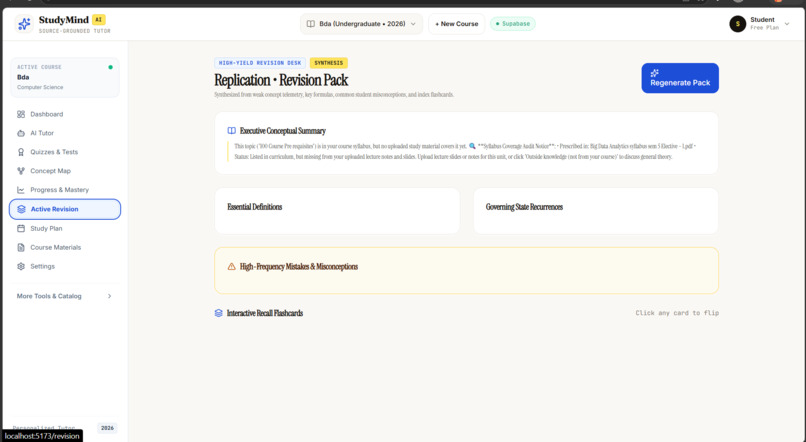Click the Governing State Recurrences card
This screenshot has height=442, width=806.
coord(595,211)
